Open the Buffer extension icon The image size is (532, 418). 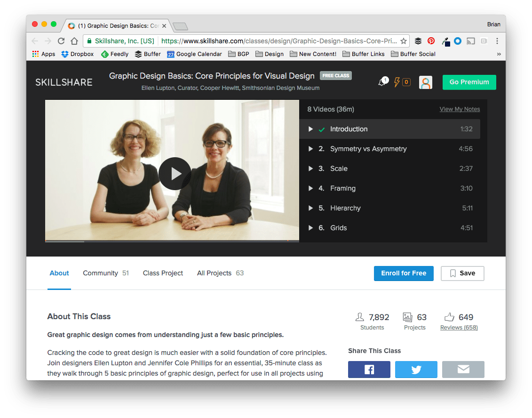(418, 41)
